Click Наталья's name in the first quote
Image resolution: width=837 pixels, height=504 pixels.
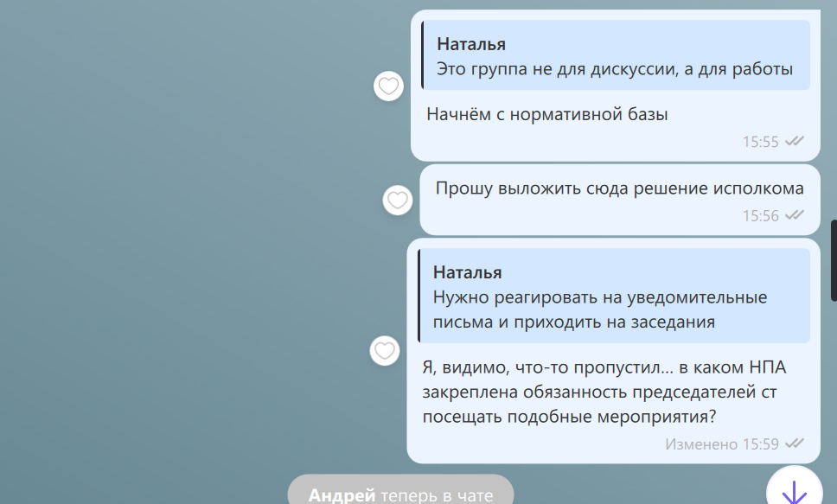coord(471,44)
